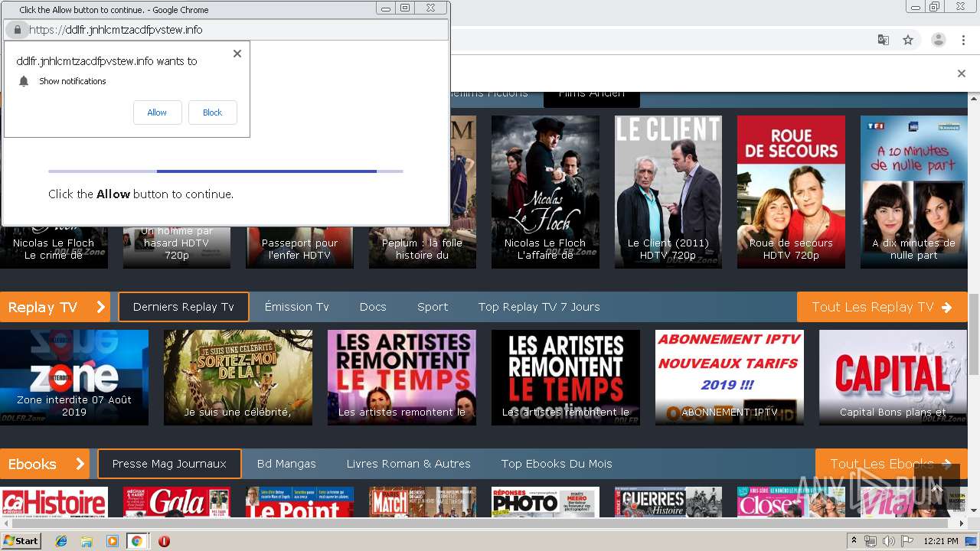
Task: Open Nicolas Le Floch L'affaire poster
Action: pyautogui.click(x=545, y=191)
